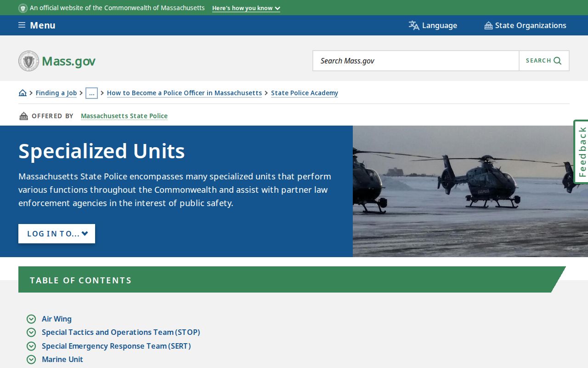
Task: Open Massachusetts State Police organization link
Action: (124, 116)
